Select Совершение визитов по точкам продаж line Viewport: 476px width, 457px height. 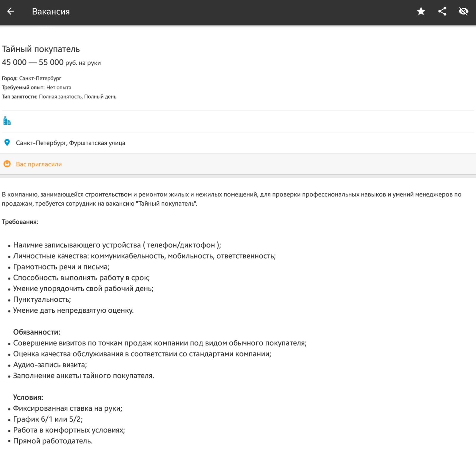pyautogui.click(x=160, y=343)
